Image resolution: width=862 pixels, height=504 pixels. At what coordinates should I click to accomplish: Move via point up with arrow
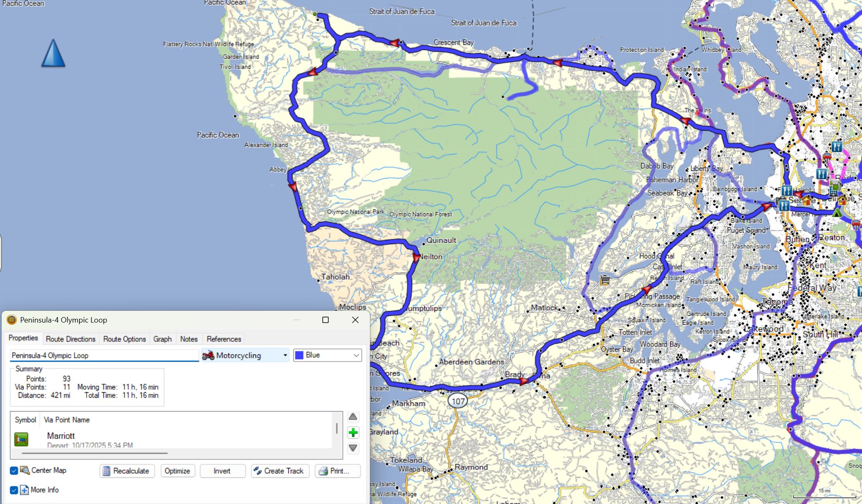[353, 417]
